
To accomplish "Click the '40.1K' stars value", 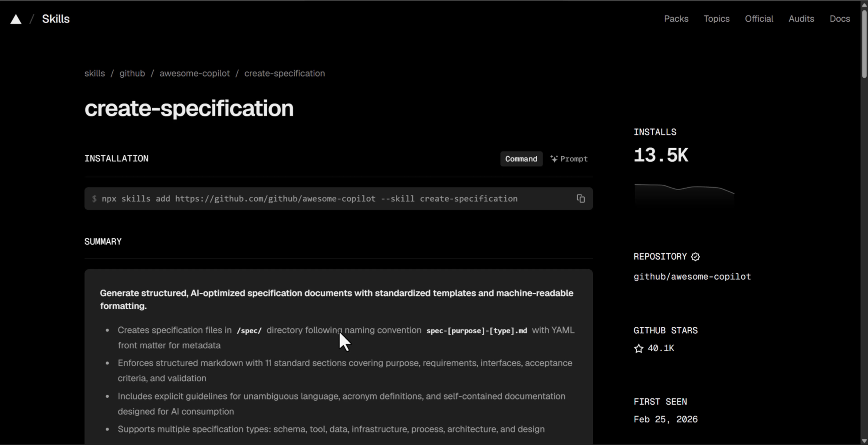I will [x=661, y=348].
